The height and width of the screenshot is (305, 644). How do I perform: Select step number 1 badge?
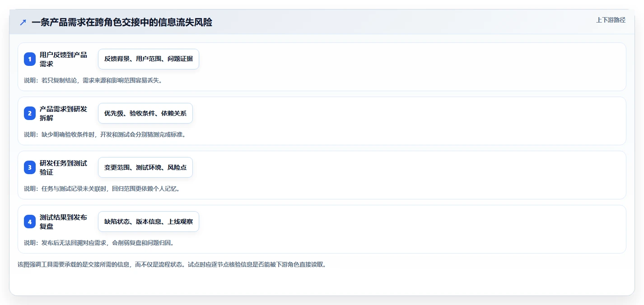tap(30, 59)
